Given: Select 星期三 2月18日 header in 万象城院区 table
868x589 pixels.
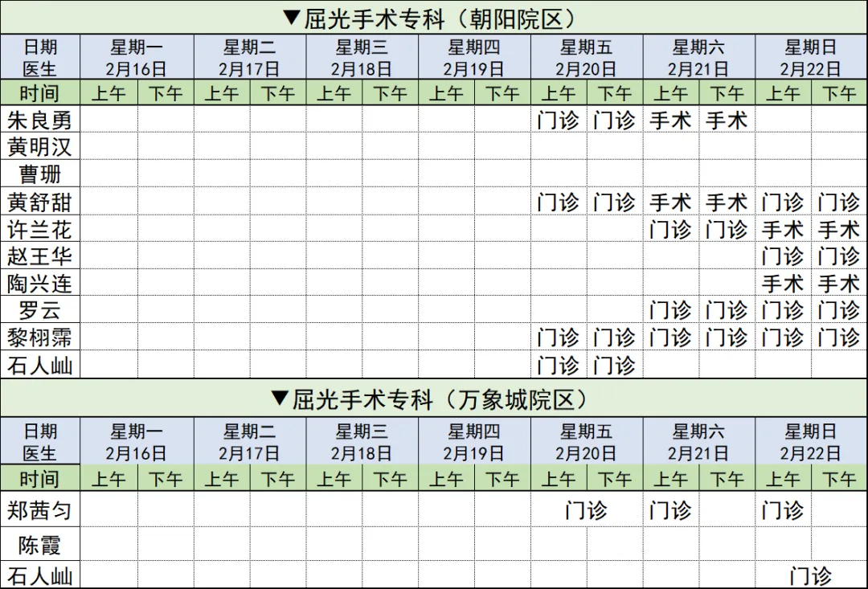Looking at the screenshot, I should (362, 442).
